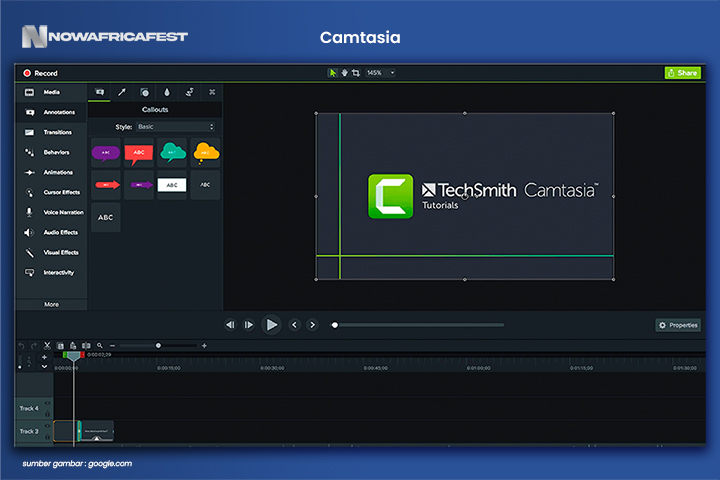
Task: Select the Pan hand tool
Action: tap(344, 73)
